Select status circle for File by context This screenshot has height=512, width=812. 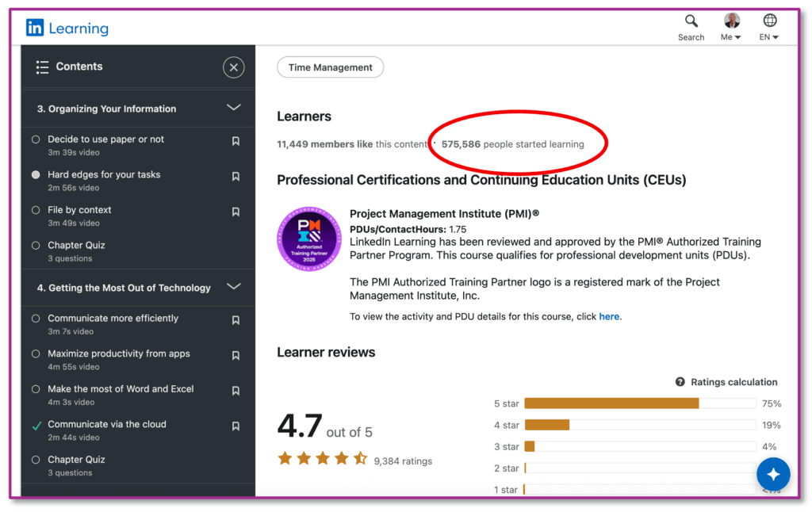coord(36,210)
